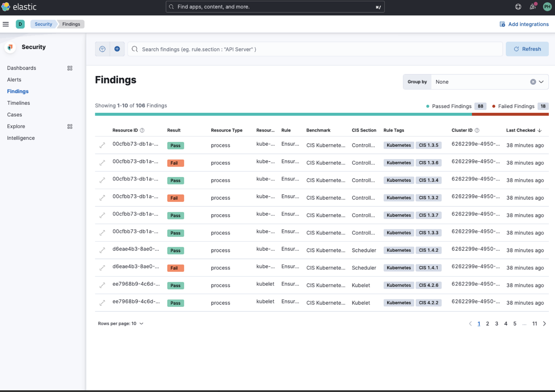Screen dimensions: 555x392
Task: Open the Add integrations link
Action: (x=524, y=24)
